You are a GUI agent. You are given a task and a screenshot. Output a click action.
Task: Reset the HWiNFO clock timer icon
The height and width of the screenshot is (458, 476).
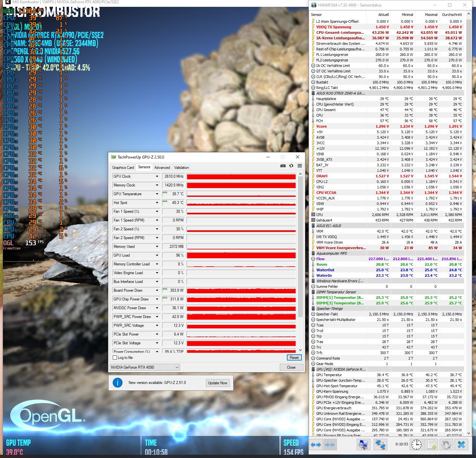click(417, 444)
